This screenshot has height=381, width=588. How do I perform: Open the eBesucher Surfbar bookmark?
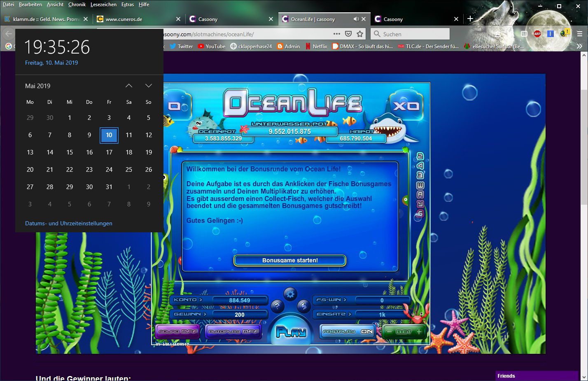494,46
